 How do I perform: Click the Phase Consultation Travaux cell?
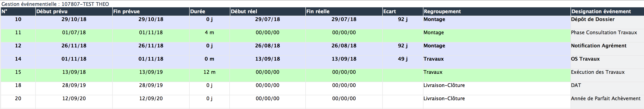[x=607, y=36]
